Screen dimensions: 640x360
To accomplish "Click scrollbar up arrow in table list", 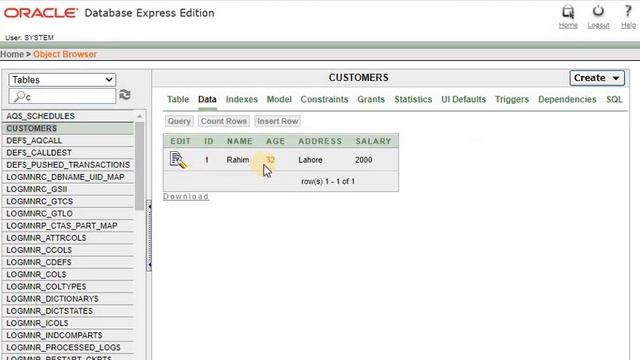I will 140,116.
